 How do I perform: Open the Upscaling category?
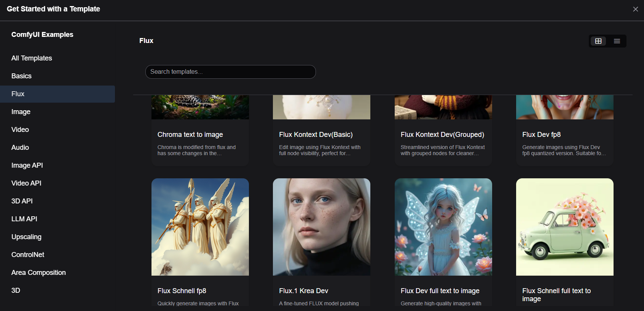coord(57,237)
